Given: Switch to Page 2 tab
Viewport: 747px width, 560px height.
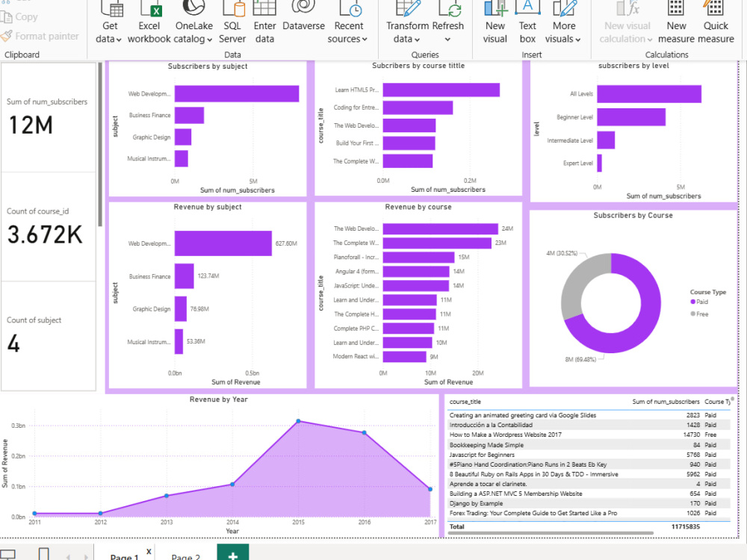Looking at the screenshot, I should coord(186,556).
